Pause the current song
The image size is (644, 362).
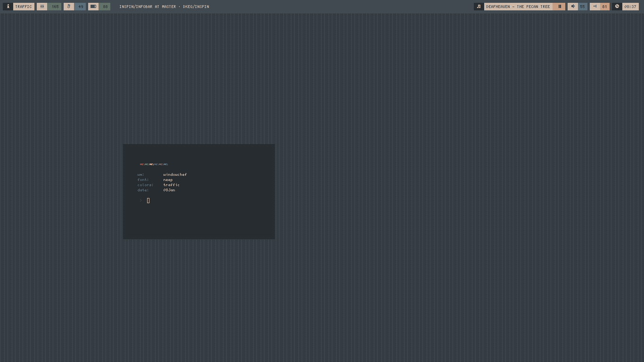point(559,7)
